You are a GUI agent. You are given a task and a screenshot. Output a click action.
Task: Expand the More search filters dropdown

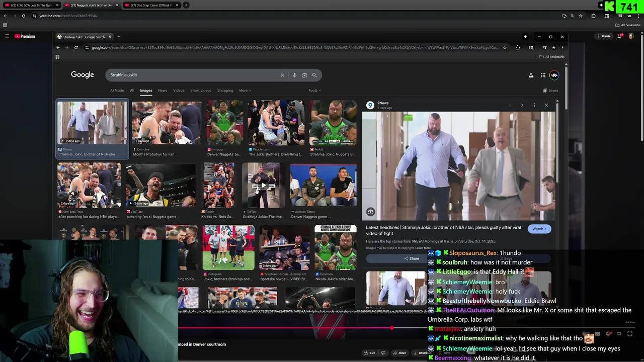point(245,90)
